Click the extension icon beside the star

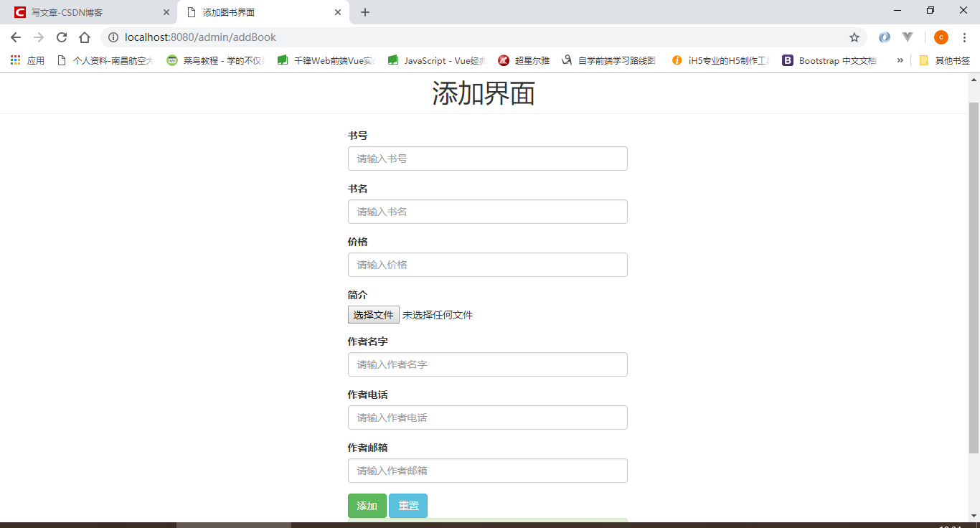[x=884, y=37]
